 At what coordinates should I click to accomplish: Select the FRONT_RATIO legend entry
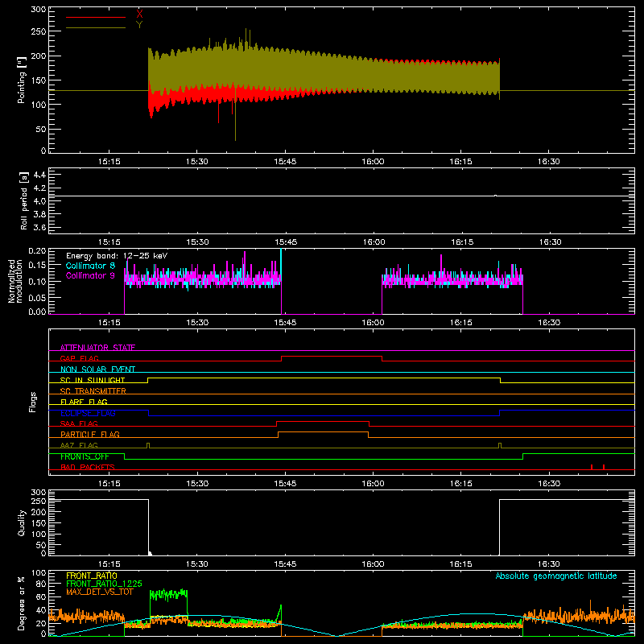click(92, 576)
